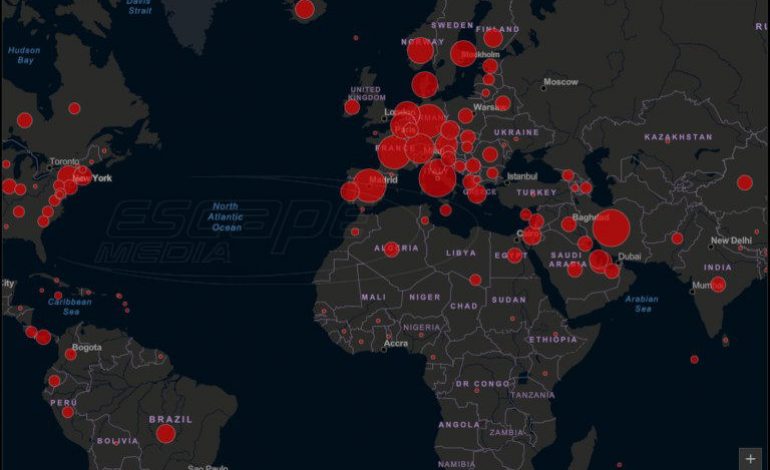Click the Kazakhstan country label
Image resolution: width=770 pixels, height=470 pixels.
(x=678, y=137)
